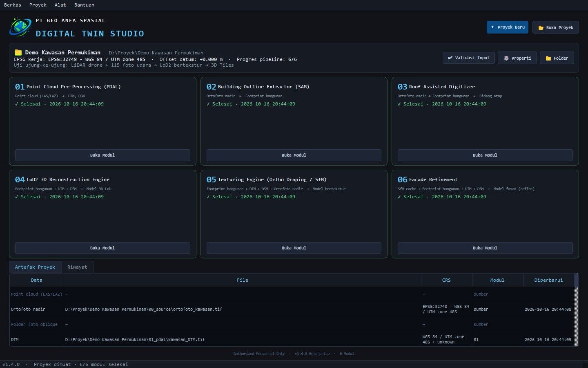Click the File column header
588x368 pixels.
point(243,280)
